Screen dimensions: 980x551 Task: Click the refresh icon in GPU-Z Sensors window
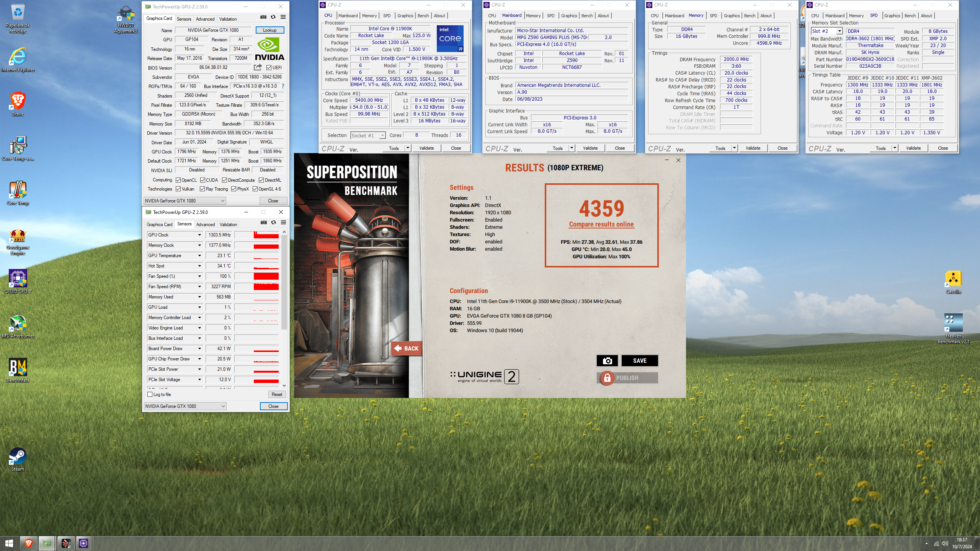click(273, 222)
